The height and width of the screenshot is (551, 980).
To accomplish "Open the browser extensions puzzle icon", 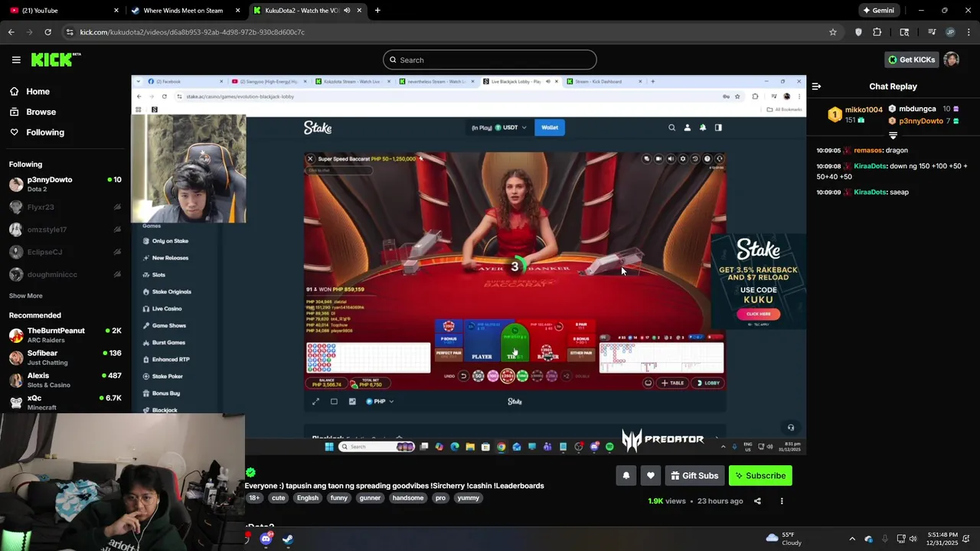I will (x=877, y=32).
